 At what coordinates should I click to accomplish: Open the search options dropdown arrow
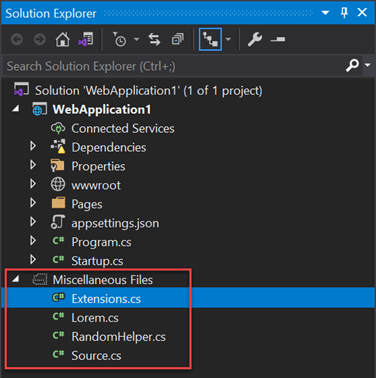368,65
